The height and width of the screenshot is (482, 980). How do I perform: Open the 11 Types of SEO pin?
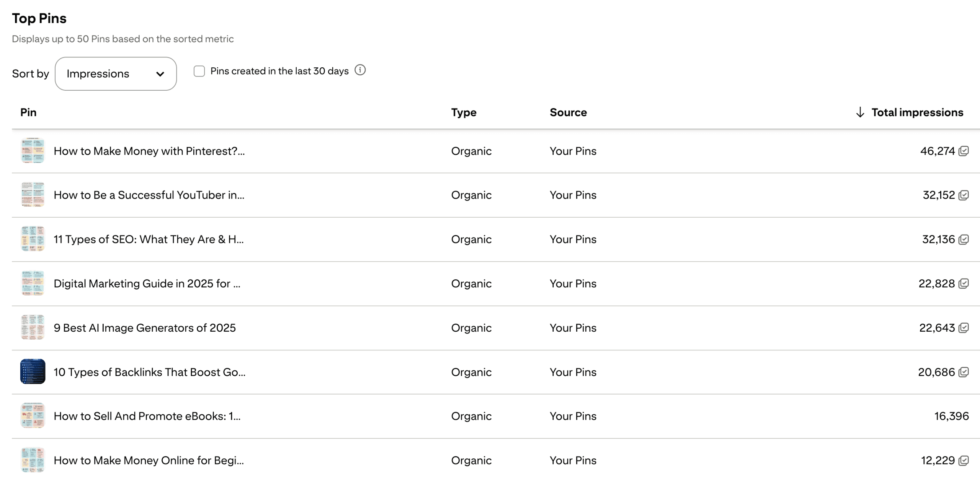click(148, 239)
